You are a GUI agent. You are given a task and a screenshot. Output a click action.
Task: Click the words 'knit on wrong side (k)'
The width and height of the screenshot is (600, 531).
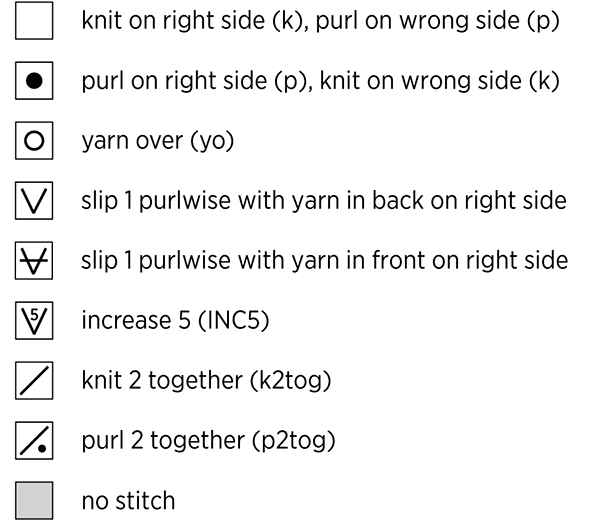coord(440,81)
